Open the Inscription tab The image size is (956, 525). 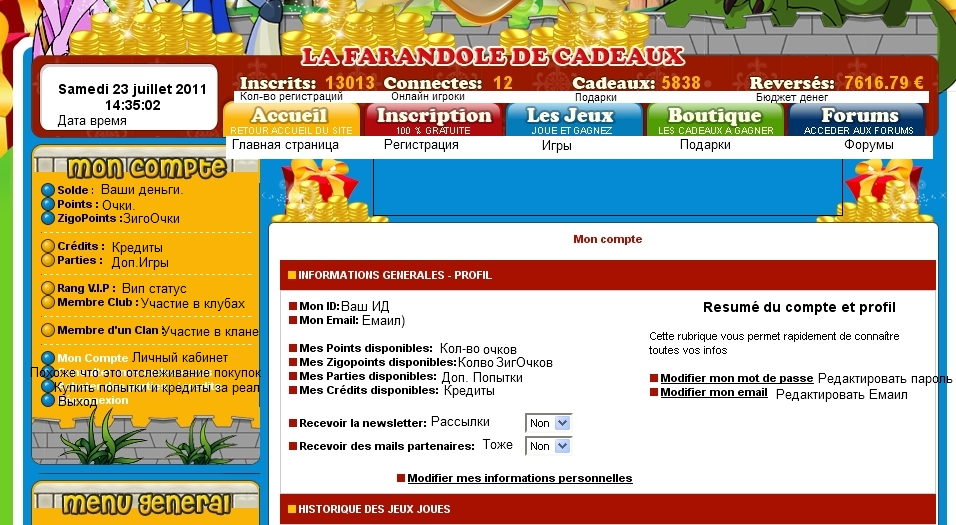(x=433, y=120)
